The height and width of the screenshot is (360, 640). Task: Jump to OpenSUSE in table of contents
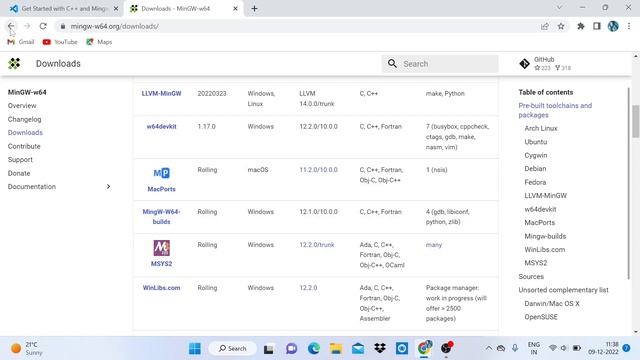(x=541, y=317)
